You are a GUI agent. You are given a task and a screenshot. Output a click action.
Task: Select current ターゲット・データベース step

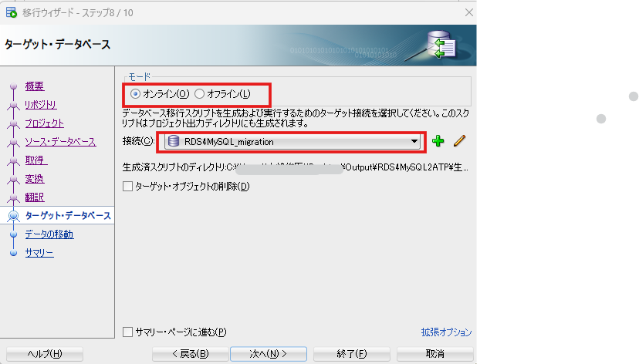[68, 215]
